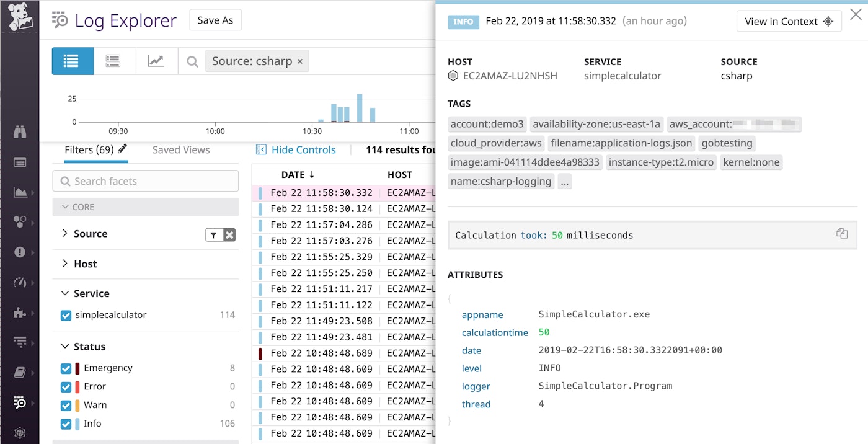Click the tallest histogram bar
This screenshot has height=444, width=868.
(x=360, y=108)
